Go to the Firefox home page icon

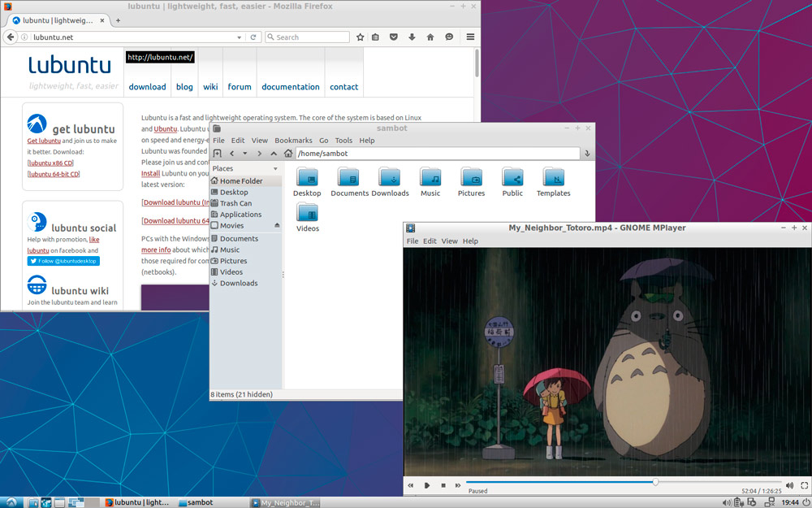click(x=430, y=37)
